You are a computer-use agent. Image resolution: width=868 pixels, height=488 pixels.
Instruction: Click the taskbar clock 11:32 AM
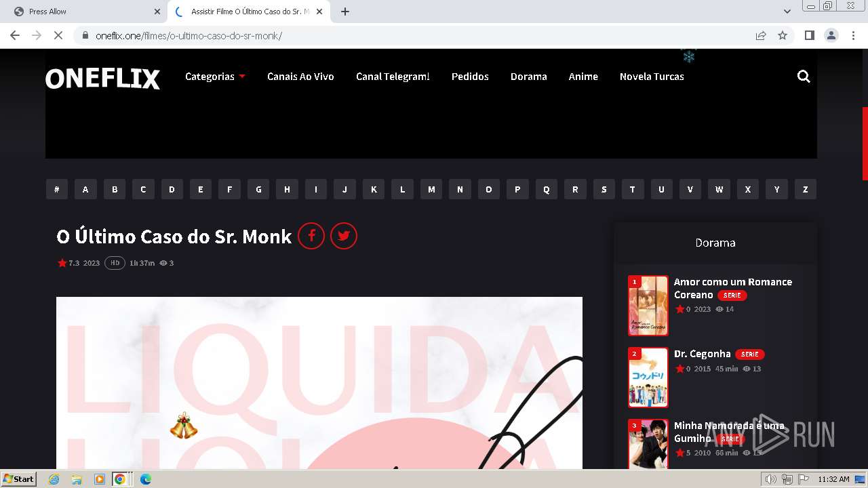(x=833, y=479)
